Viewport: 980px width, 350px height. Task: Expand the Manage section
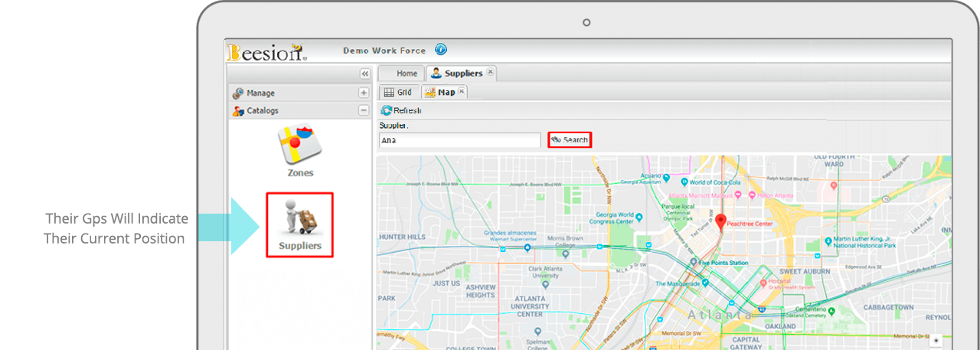tap(364, 93)
